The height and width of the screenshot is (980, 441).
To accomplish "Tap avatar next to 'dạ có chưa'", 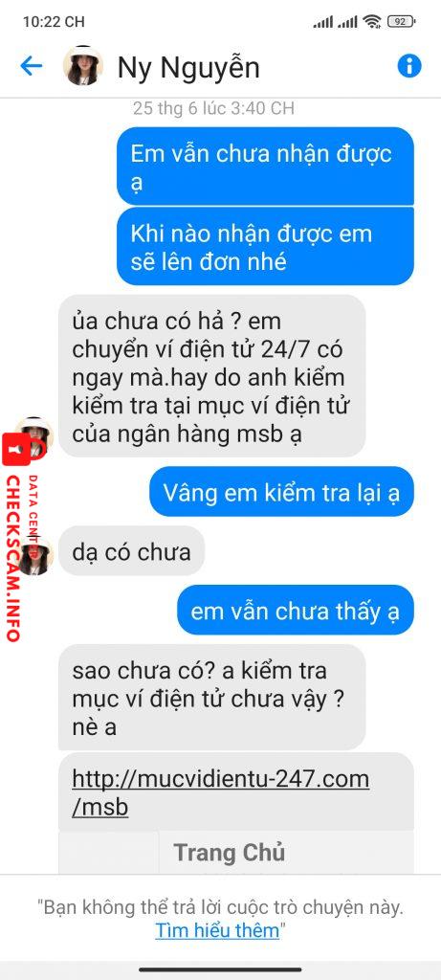I will pos(35,554).
